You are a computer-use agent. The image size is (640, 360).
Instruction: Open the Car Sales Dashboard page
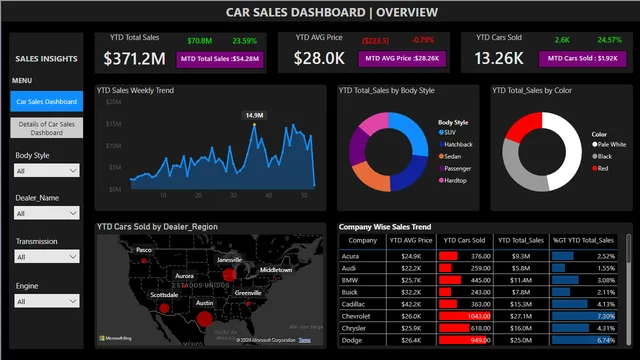pos(47,101)
